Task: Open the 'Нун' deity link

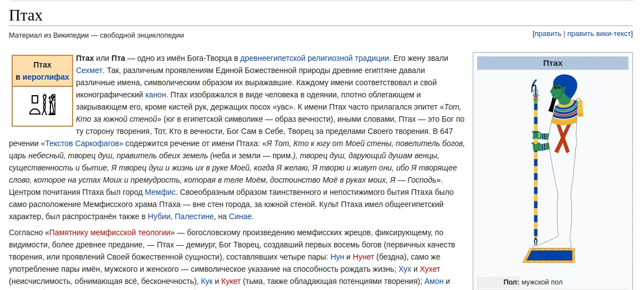Action: tap(337, 257)
